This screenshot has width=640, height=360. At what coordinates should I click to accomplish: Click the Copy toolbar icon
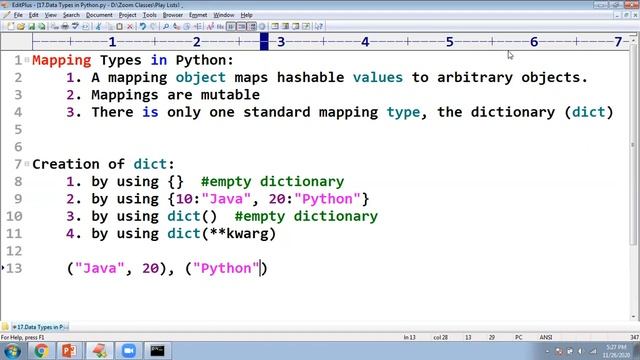[x=109, y=27]
